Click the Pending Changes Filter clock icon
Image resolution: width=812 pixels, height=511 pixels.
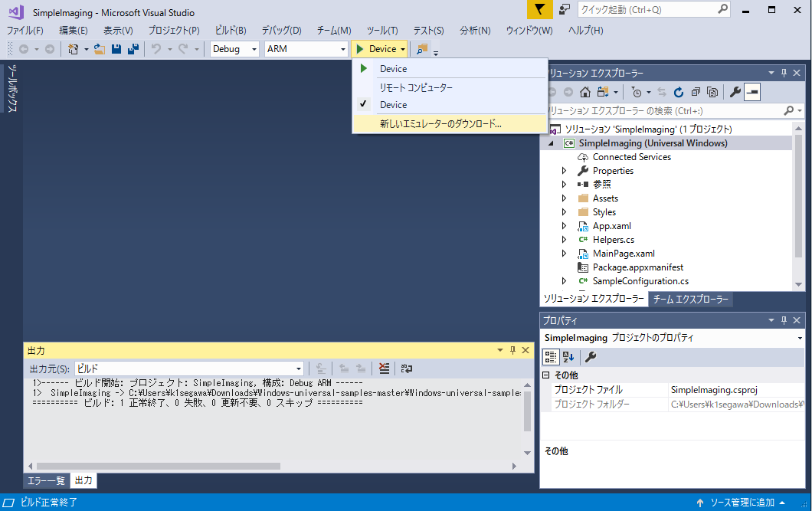click(x=637, y=92)
